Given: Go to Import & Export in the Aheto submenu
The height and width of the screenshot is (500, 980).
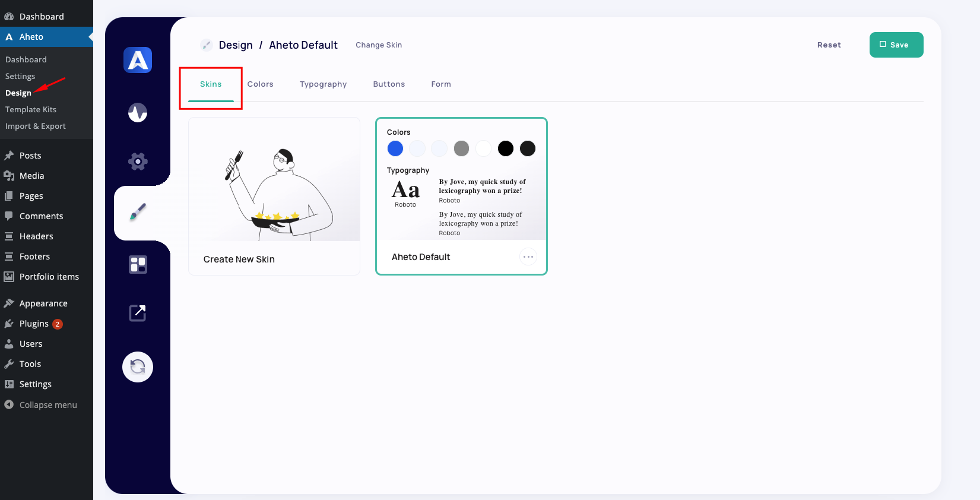Looking at the screenshot, I should 36,126.
